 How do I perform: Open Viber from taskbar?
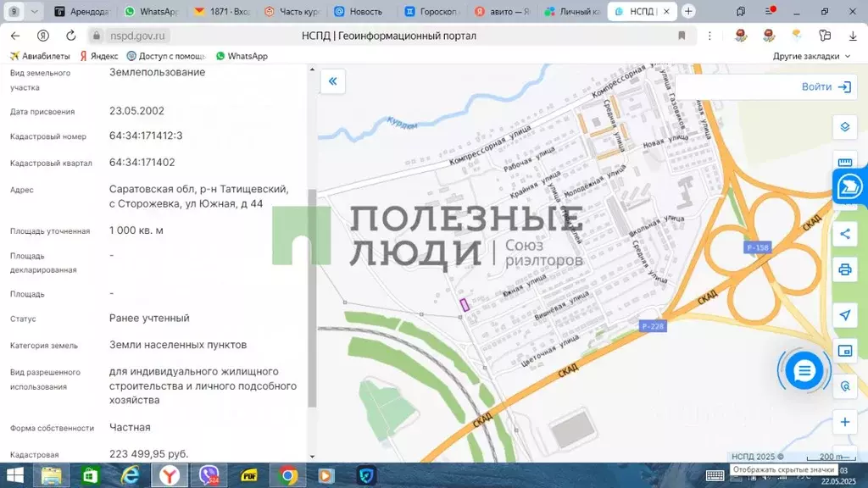pyautogui.click(x=209, y=475)
